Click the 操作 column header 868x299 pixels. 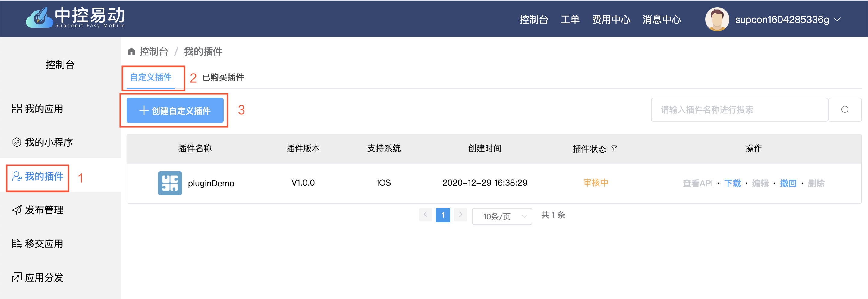coord(753,148)
